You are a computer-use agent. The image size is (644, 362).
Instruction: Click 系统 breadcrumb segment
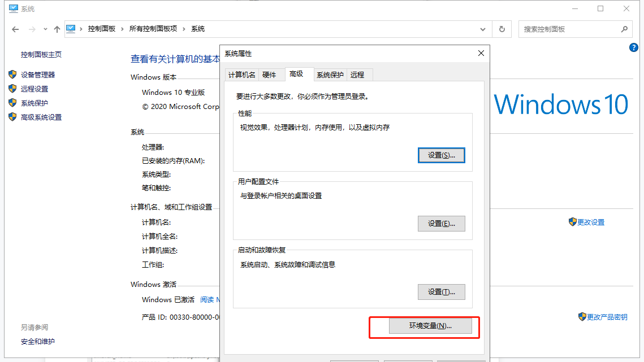198,29
